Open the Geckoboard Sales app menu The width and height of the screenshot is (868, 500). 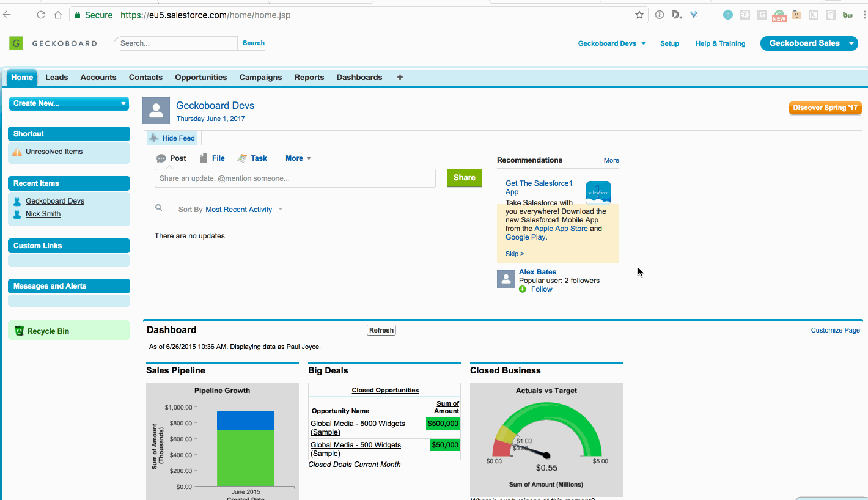[x=809, y=43]
